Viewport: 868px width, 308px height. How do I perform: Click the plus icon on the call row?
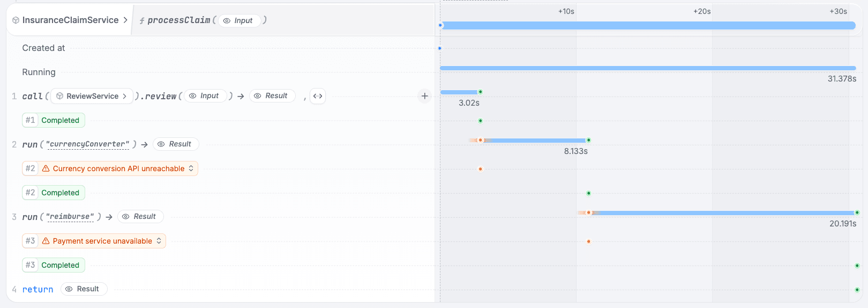tap(424, 96)
